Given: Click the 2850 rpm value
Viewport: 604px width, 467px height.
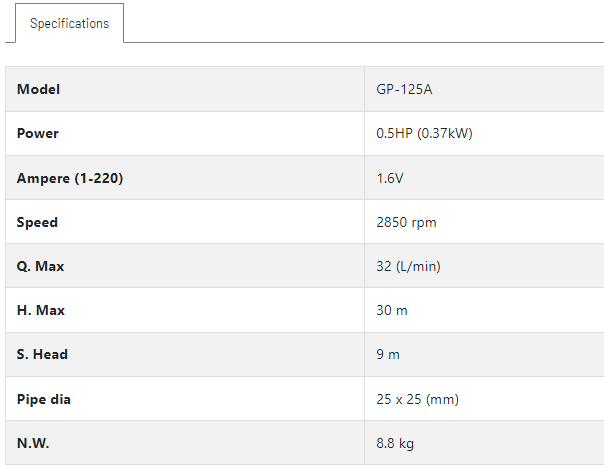Looking at the screenshot, I should (406, 222).
